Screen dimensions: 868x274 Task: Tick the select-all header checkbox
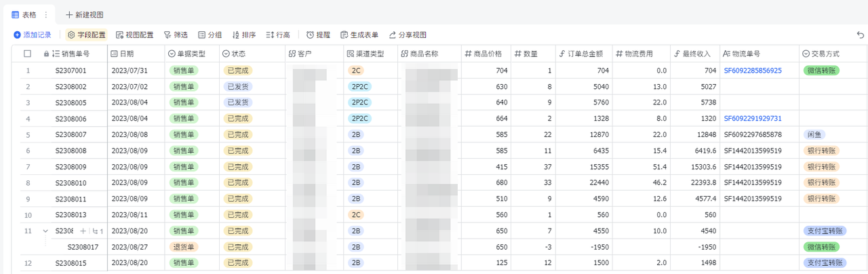pos(28,54)
